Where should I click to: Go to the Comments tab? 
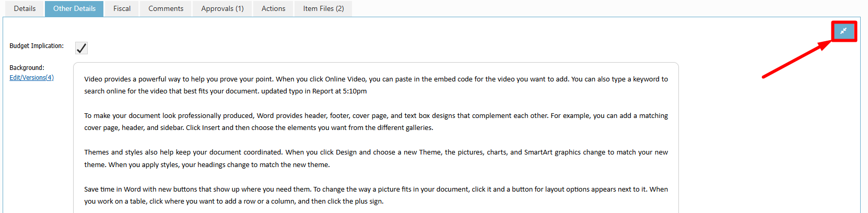pyautogui.click(x=166, y=9)
